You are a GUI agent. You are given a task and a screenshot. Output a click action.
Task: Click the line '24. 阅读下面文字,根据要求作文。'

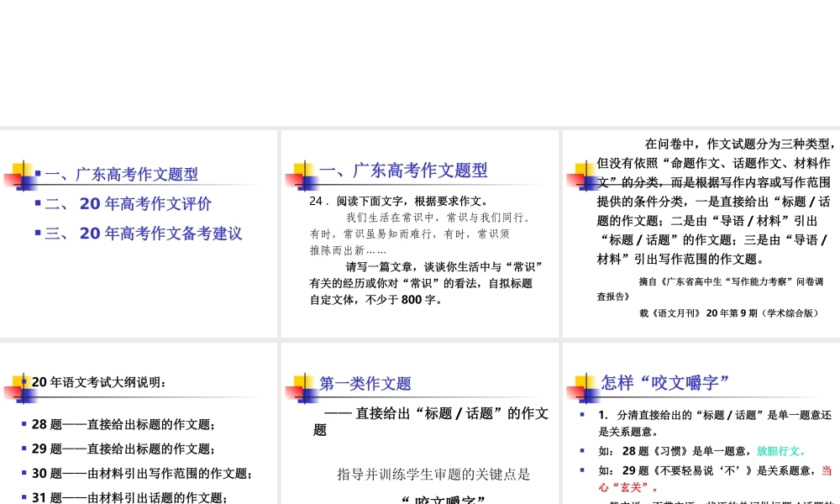(x=400, y=201)
